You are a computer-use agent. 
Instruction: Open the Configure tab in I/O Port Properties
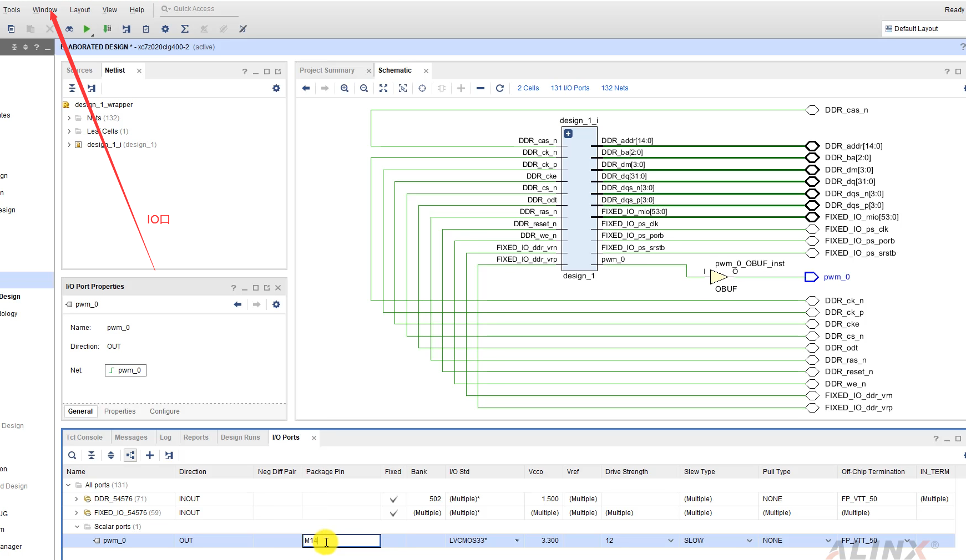tap(165, 411)
